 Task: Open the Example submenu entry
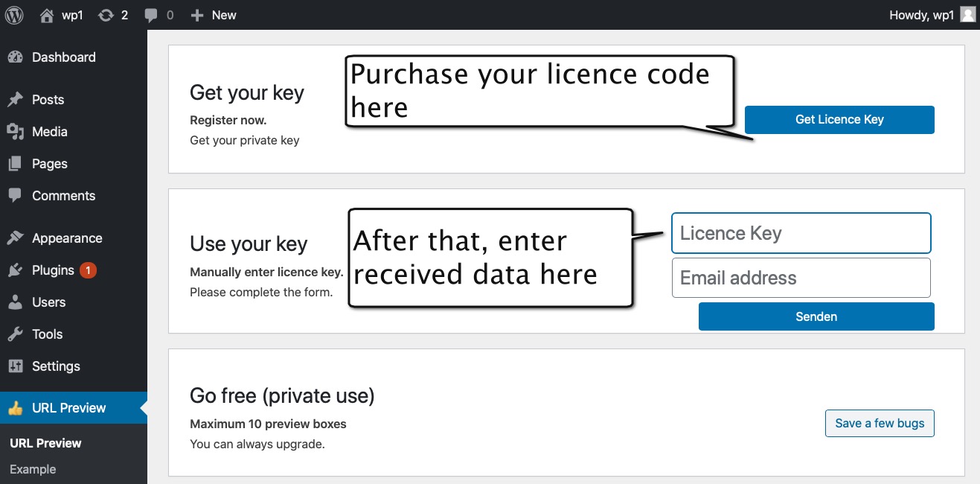33,469
